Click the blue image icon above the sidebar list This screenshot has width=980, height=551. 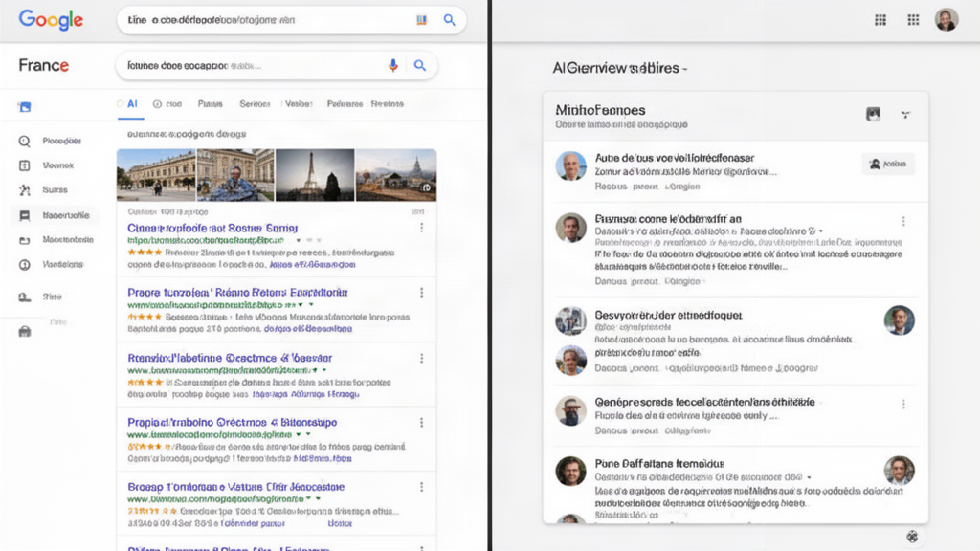point(24,107)
